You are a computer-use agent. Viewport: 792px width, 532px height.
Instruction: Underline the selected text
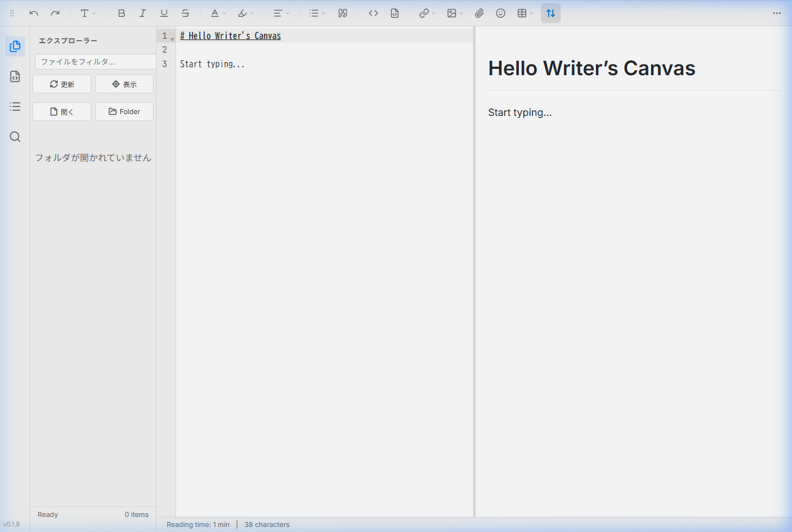(x=164, y=13)
